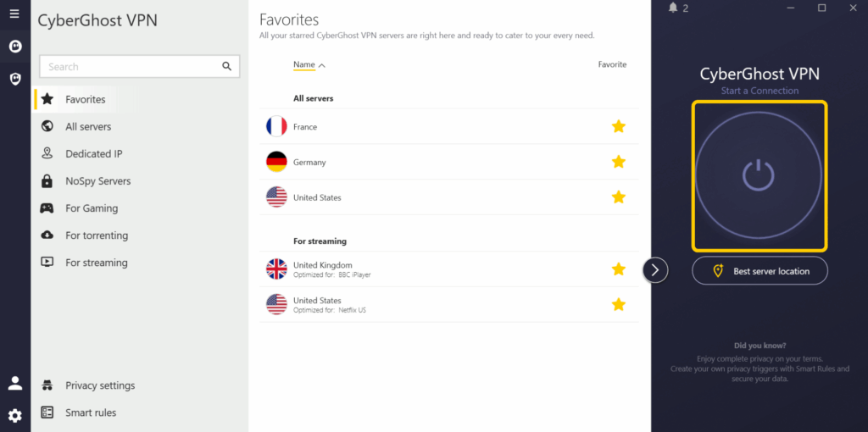868x432 pixels.
Task: Open the settings gear icon
Action: [14, 415]
